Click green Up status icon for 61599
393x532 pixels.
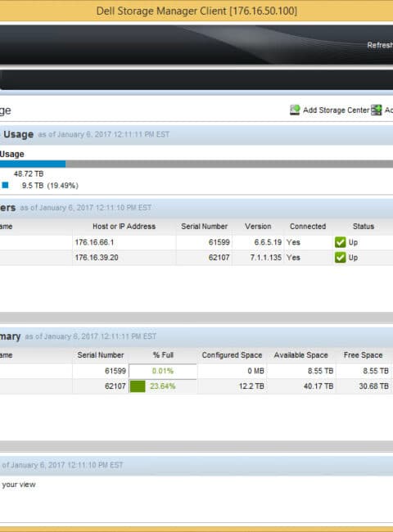click(340, 242)
